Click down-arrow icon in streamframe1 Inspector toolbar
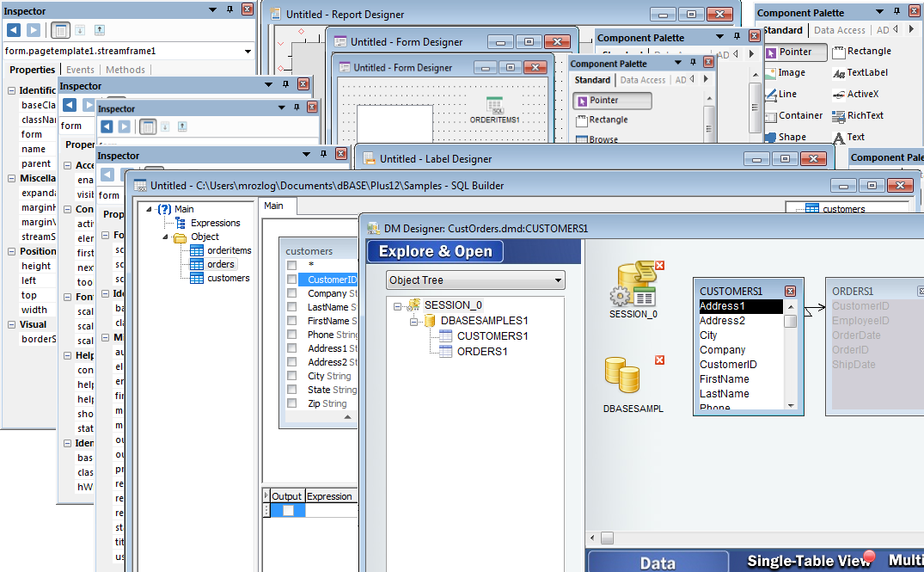Screen dimensions: 924x572 tap(80, 30)
